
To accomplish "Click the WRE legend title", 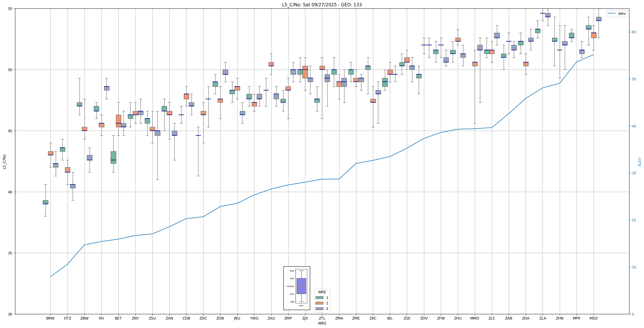I will [x=322, y=292].
